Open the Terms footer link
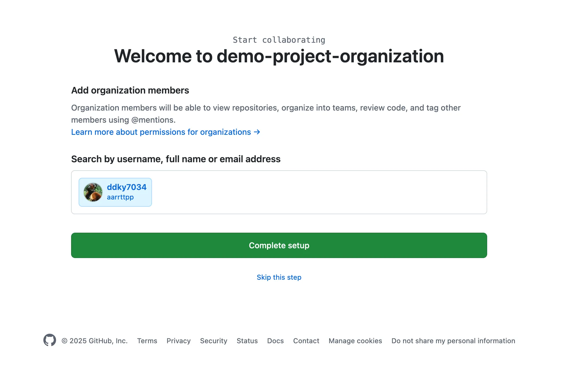This screenshot has height=392, width=586. coord(147,341)
